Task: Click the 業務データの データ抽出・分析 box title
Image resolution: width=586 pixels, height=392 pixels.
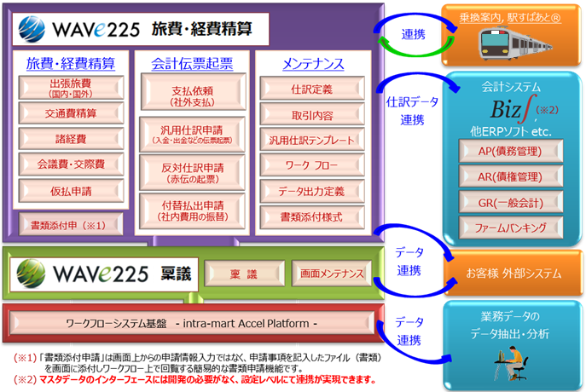Action: tap(510, 325)
